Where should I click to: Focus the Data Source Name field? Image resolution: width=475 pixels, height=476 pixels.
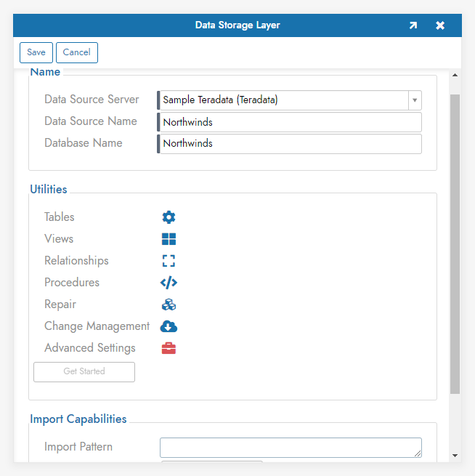click(291, 122)
